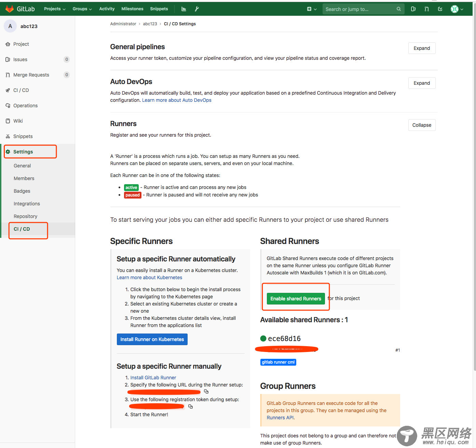Open Repository under Settings

(x=25, y=216)
